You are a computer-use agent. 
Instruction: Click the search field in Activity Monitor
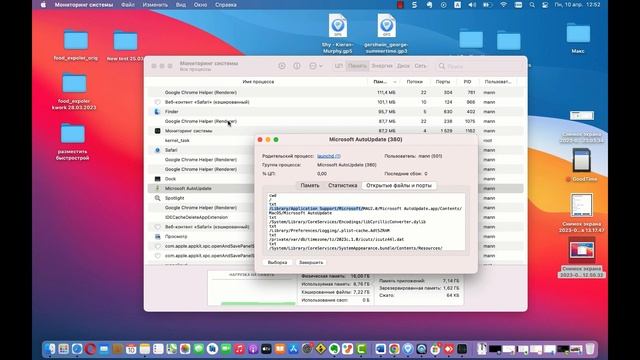click(478, 66)
